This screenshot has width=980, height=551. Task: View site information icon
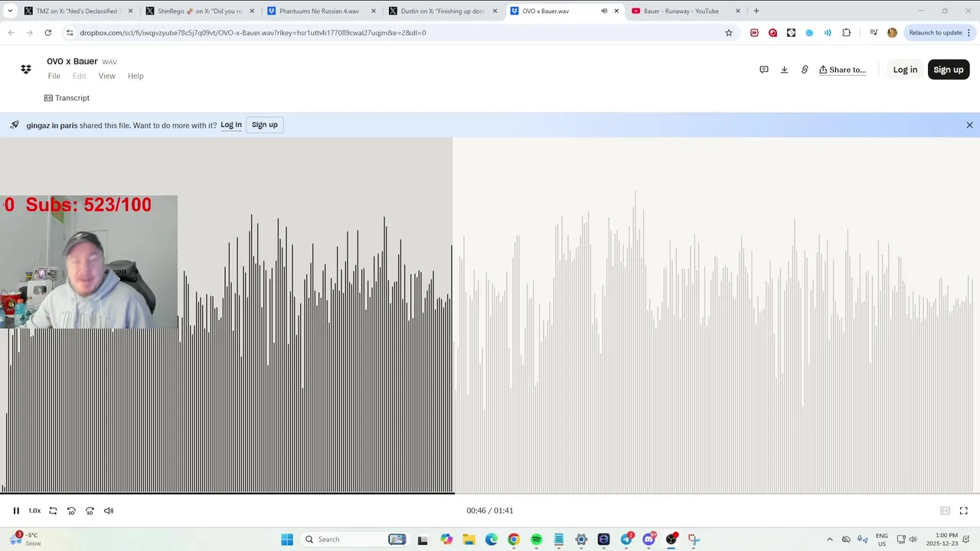point(70,33)
